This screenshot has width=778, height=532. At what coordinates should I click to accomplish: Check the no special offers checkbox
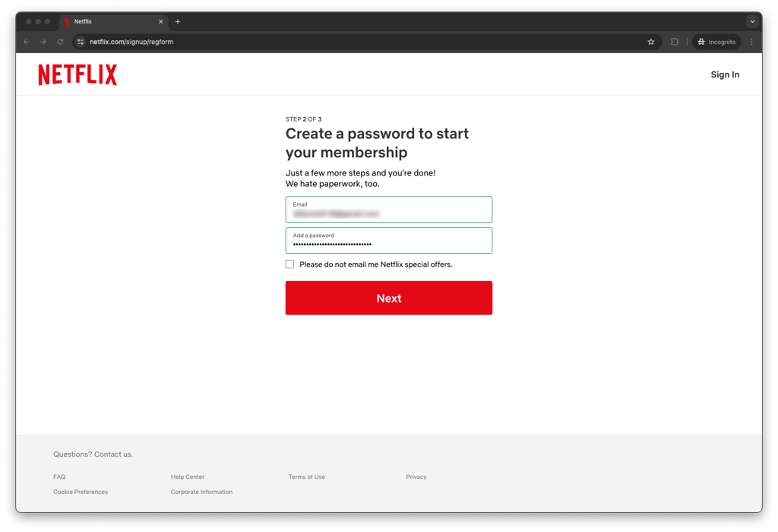click(289, 264)
